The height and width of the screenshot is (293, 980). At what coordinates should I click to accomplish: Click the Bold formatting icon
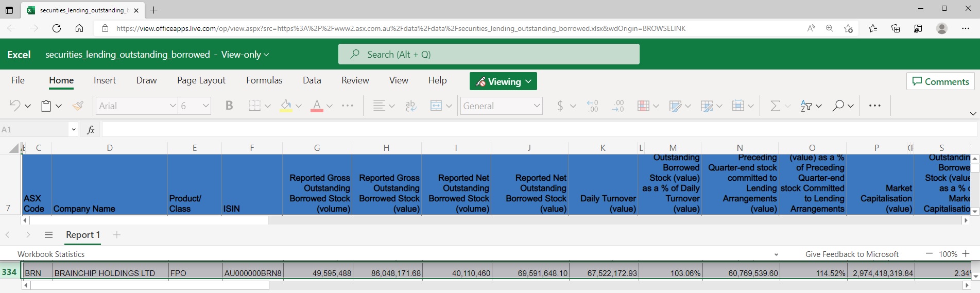(x=229, y=106)
